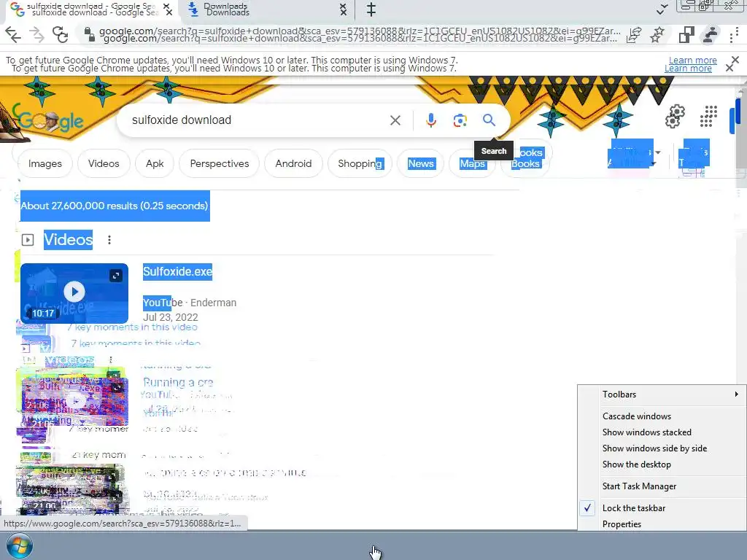747x560 pixels.
Task: Click the page vertical scrollbar
Action: tap(742, 138)
